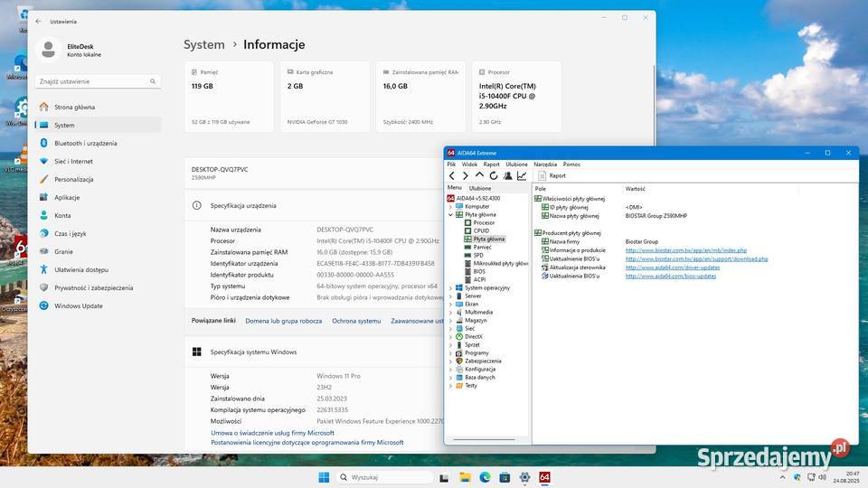Open the biostar.com mb/index.php link
This screenshot has width=868, height=488.
[686, 250]
